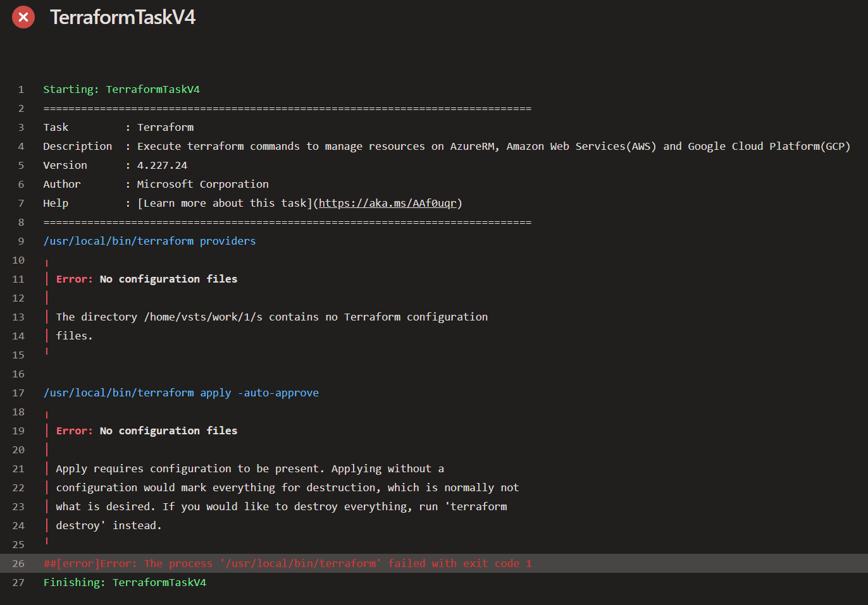The height and width of the screenshot is (605, 868).
Task: Click the 'Apply requires configuration to be present' line
Action: 250,468
